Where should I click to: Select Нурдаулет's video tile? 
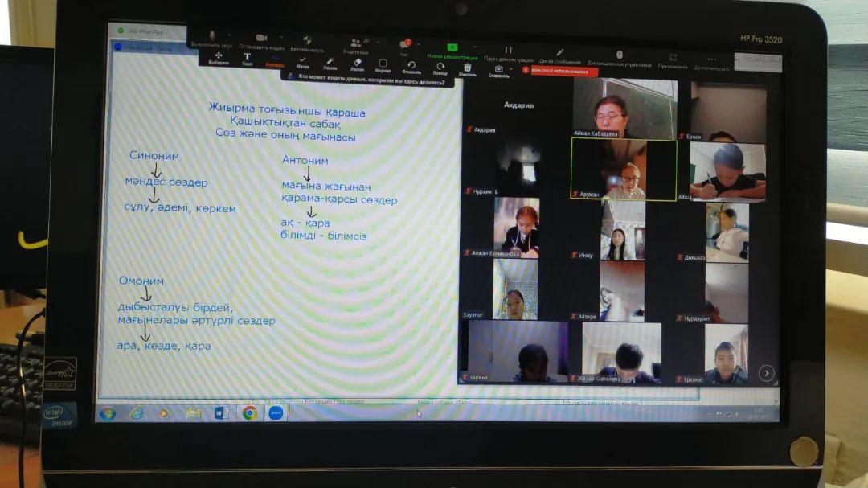tap(727, 293)
